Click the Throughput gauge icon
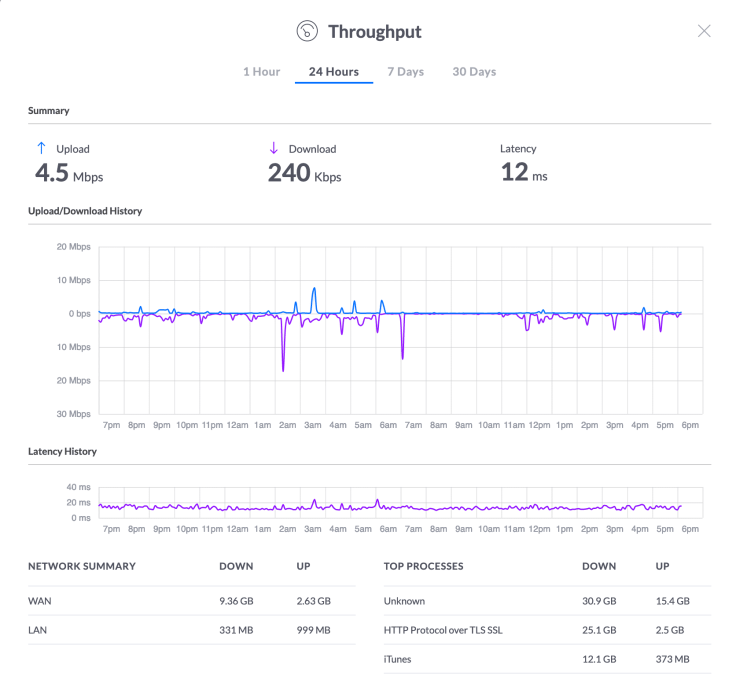736x682 pixels. coord(307,31)
